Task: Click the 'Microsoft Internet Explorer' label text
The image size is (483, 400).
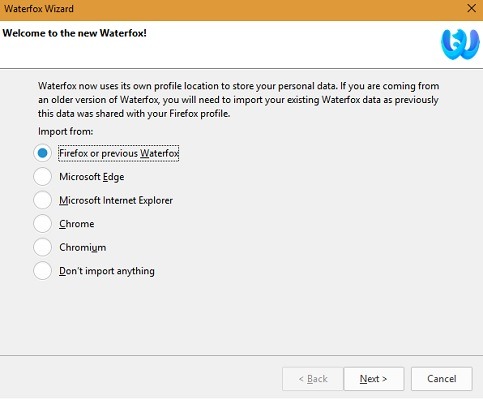Action: [x=116, y=200]
